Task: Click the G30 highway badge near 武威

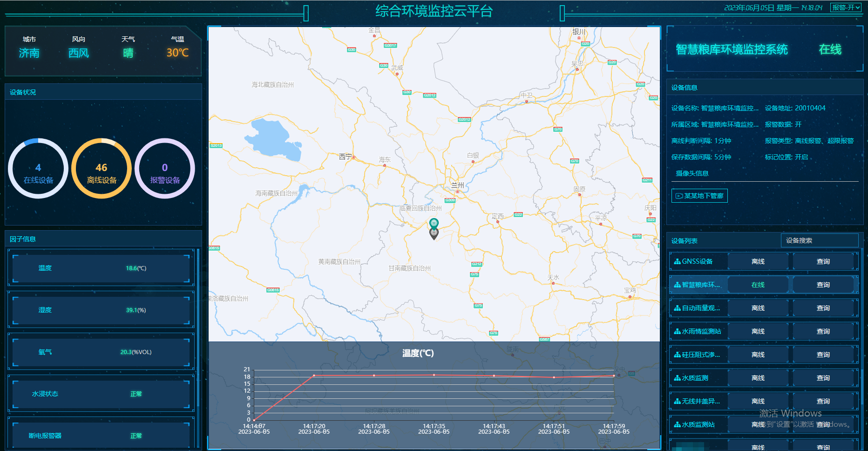Action: [x=384, y=65]
